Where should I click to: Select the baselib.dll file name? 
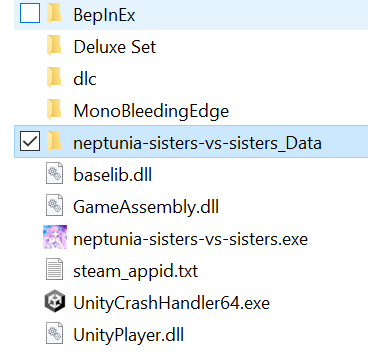(x=113, y=175)
